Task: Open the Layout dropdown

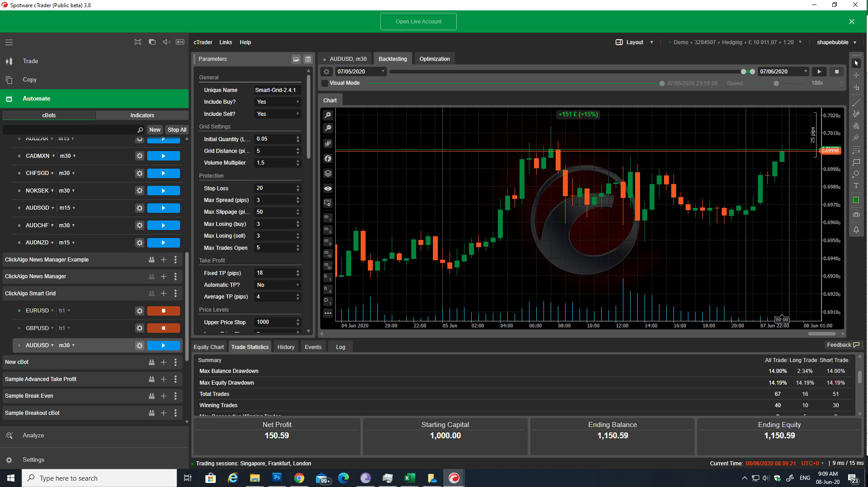Action: [635, 42]
